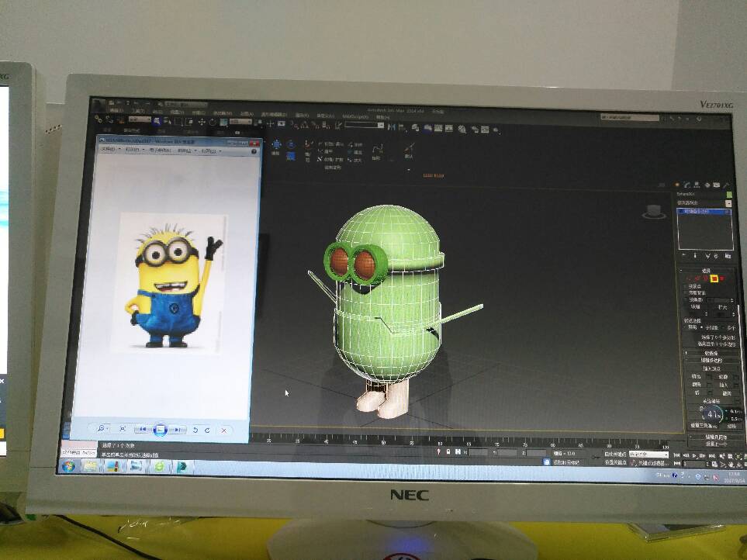Click the 自动关键点 Auto Key button

[615, 455]
